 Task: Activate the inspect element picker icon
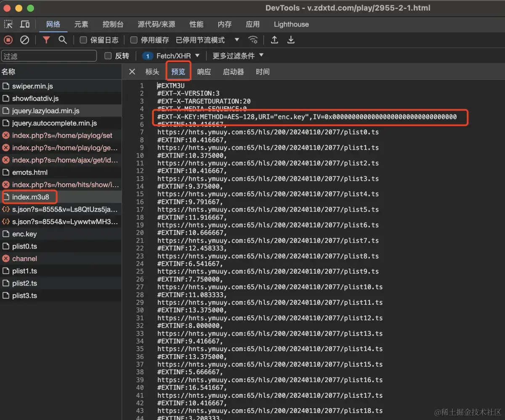click(x=8, y=24)
